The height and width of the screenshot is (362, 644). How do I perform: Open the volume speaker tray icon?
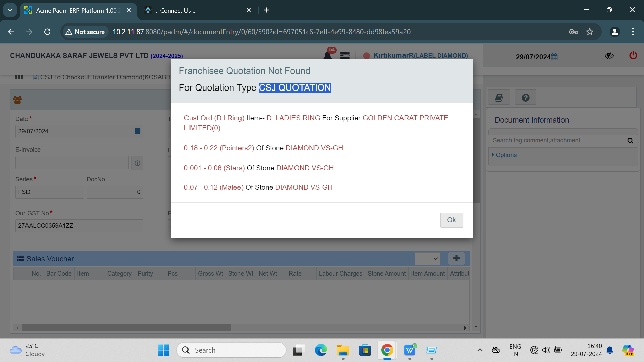click(546, 350)
